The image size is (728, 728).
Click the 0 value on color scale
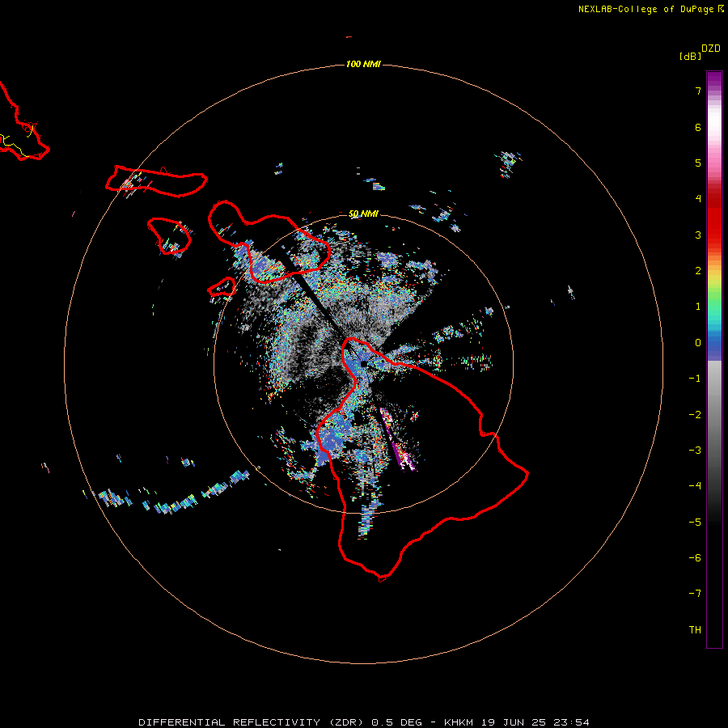point(698,343)
